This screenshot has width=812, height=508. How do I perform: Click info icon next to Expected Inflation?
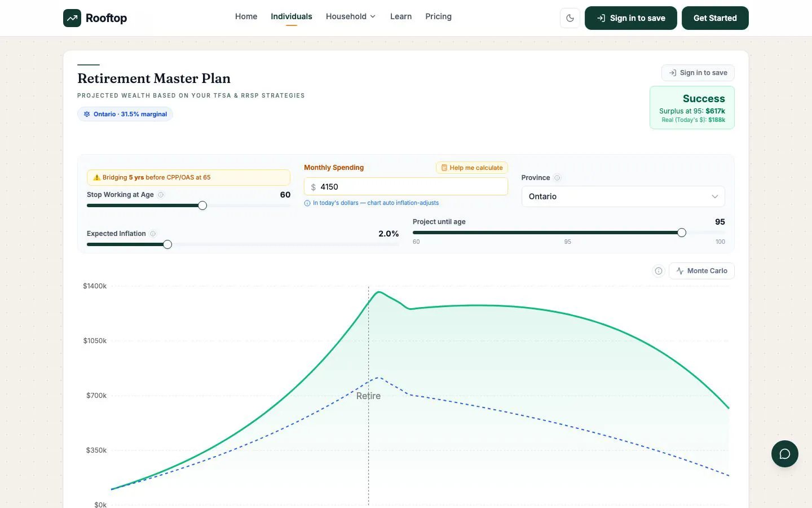coord(153,234)
